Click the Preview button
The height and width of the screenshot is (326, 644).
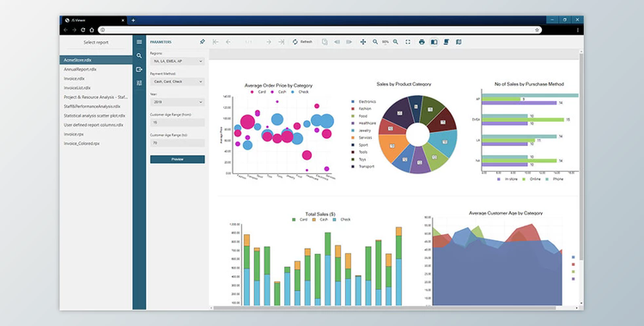coord(178,160)
